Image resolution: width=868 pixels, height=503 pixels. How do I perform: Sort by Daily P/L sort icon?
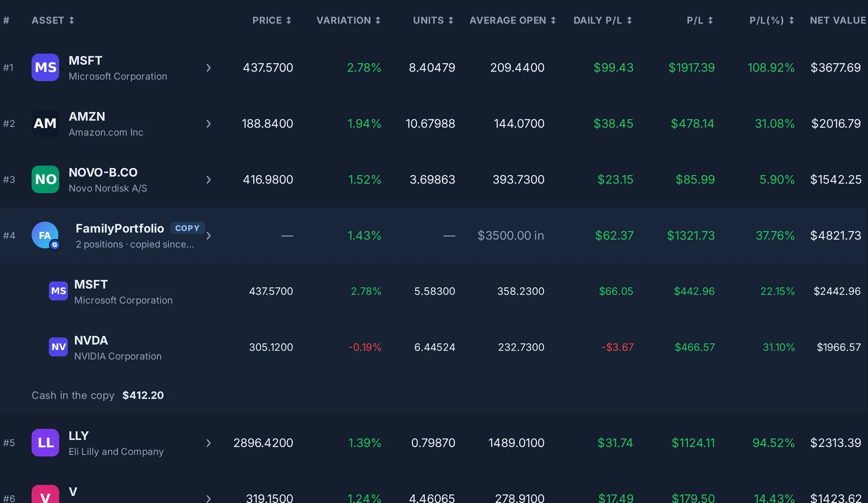pos(629,20)
